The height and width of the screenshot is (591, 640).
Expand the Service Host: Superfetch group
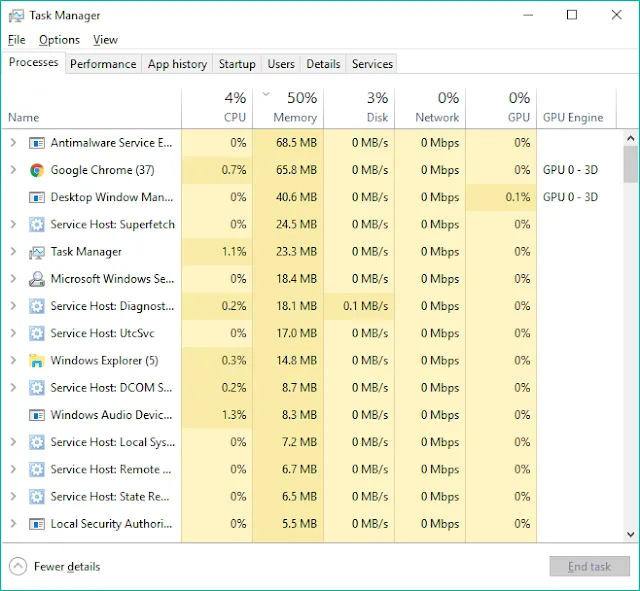pyautogui.click(x=13, y=224)
